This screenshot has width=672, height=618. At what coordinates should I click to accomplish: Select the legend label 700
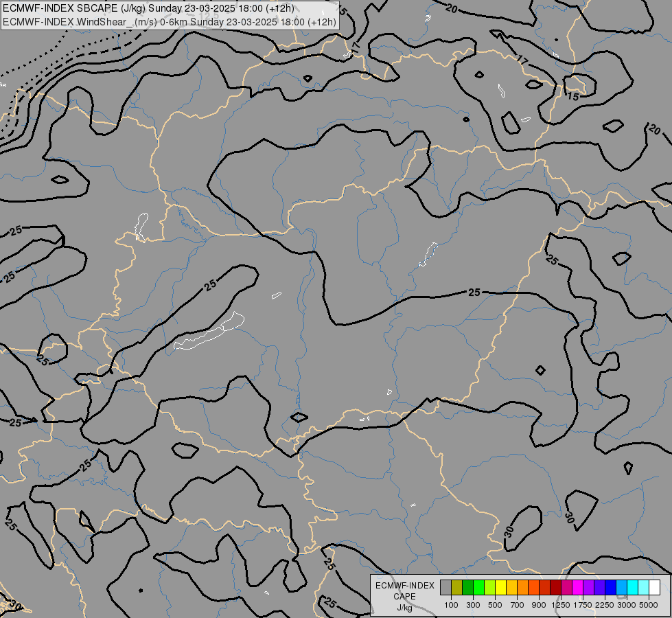(518, 605)
